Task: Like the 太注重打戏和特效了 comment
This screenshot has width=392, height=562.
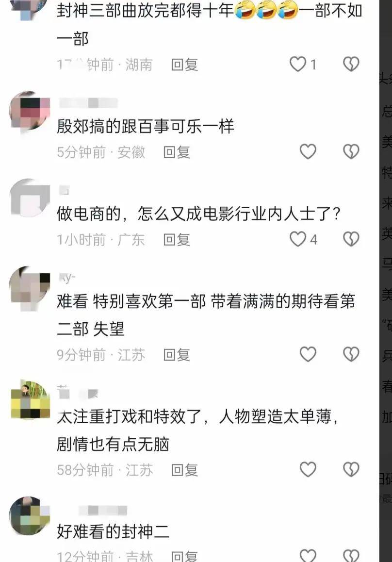Action: click(x=308, y=469)
